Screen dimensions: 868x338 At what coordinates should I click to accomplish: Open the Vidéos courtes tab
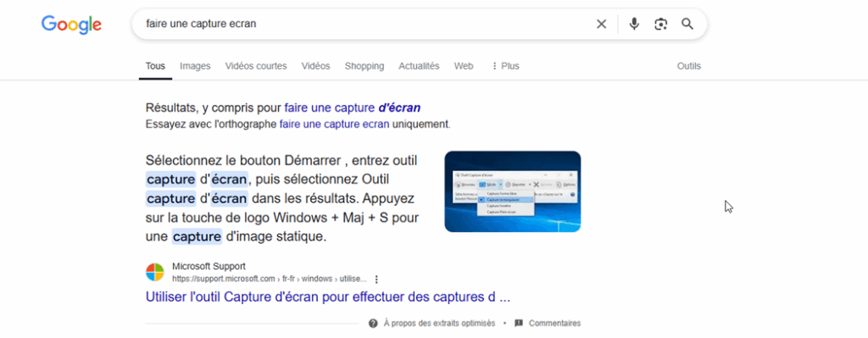coord(256,66)
